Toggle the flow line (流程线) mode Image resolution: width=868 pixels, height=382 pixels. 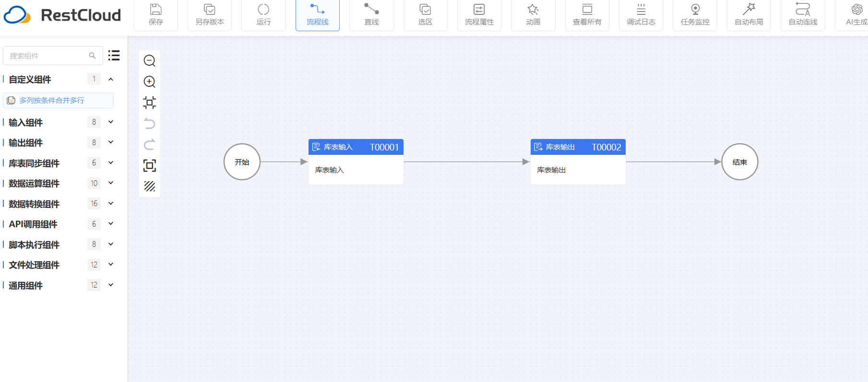point(317,15)
